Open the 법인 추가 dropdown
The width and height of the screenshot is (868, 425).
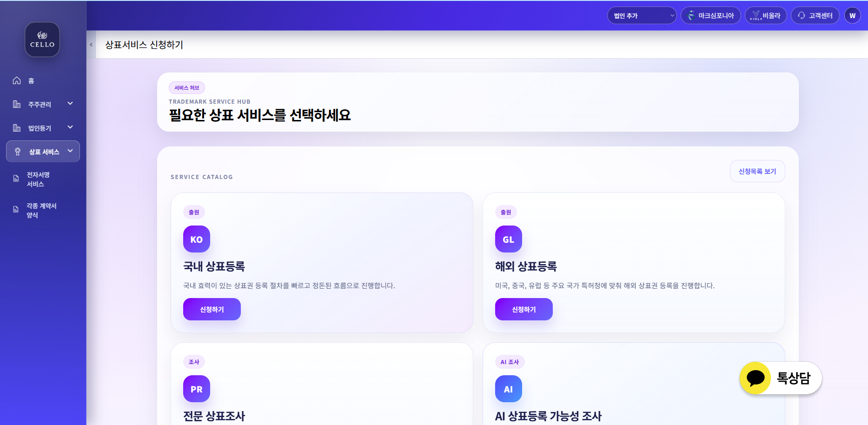642,15
